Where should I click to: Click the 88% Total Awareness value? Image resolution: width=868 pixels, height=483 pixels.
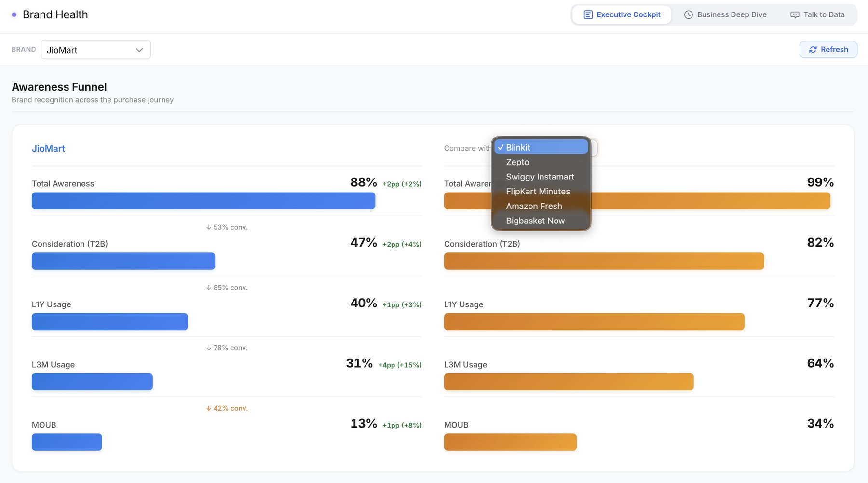pos(364,182)
